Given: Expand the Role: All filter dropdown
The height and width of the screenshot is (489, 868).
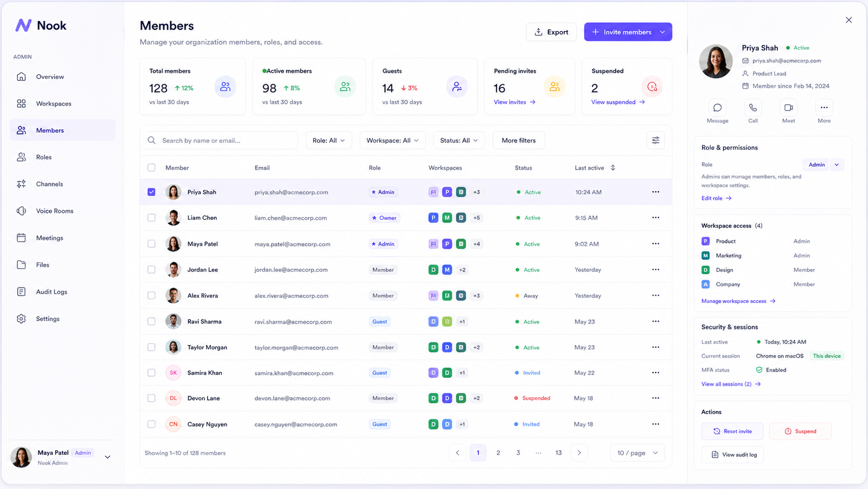Looking at the screenshot, I should (x=329, y=140).
